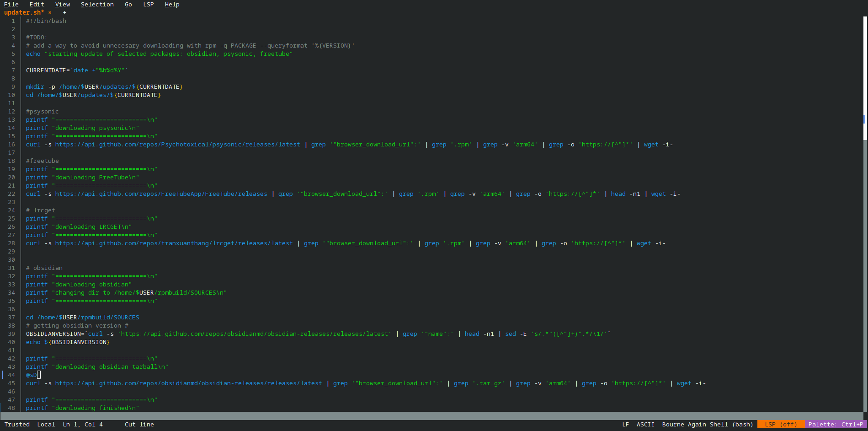Screen dimensions: 868x431
Task: Open the Selection menu
Action: click(x=97, y=4)
